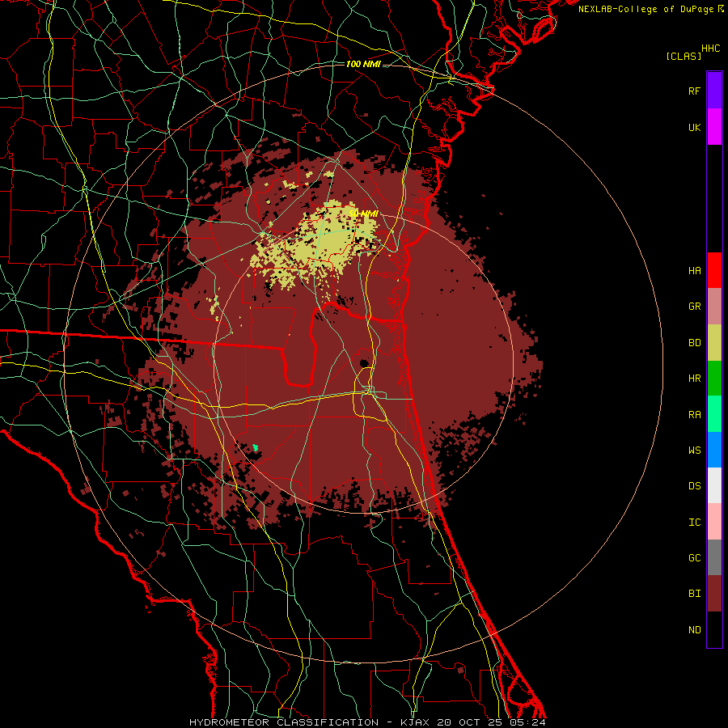Viewport: 728px width, 728px height.
Task: Click the HR green legend swatch
Action: point(714,379)
